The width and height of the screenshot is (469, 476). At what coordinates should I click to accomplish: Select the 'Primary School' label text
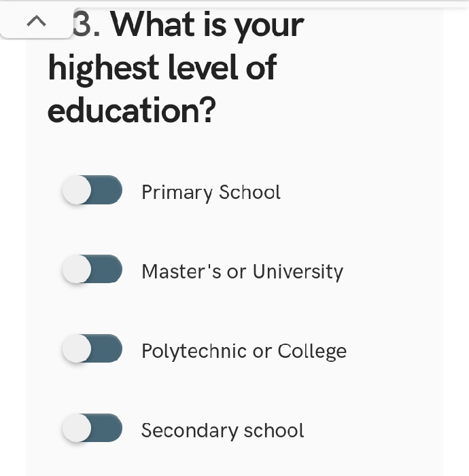211,193
